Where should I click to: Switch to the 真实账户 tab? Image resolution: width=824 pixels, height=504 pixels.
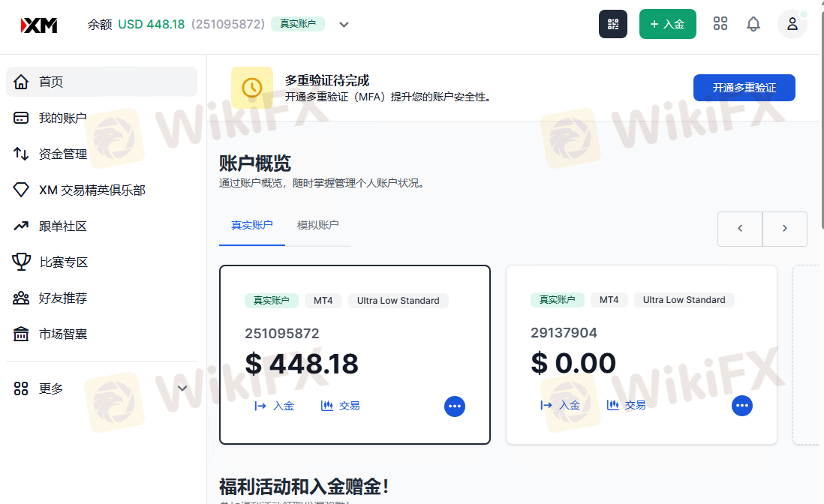tap(251, 226)
